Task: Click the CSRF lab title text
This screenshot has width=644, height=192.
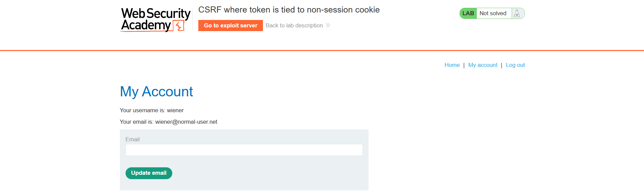Action: click(289, 10)
